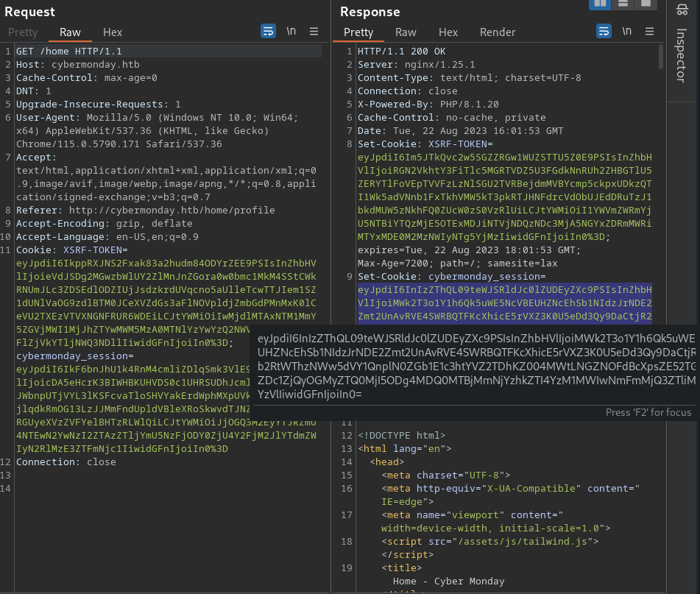Toggle word wrap in the Response editor
700x594 pixels.
[x=604, y=31]
